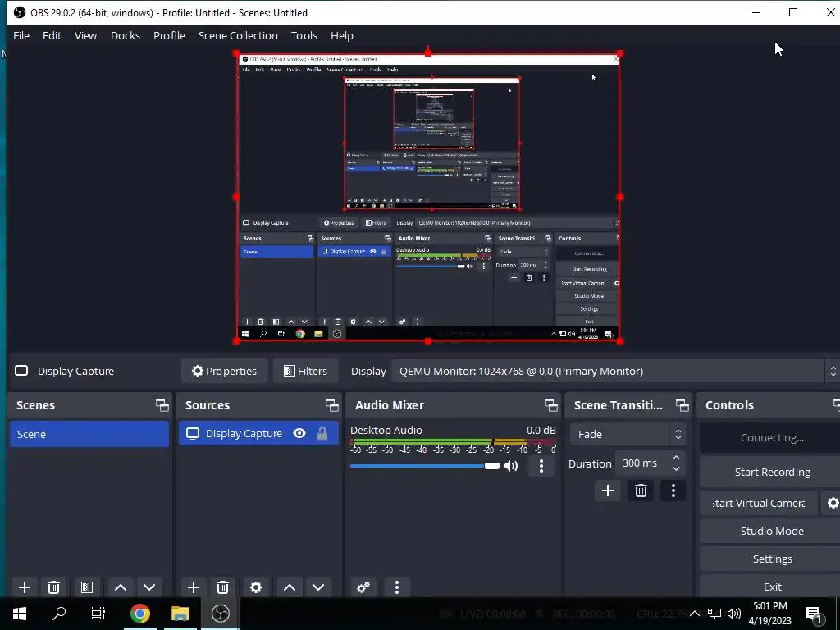840x630 pixels.
Task: Open Settings from Controls
Action: [772, 559]
